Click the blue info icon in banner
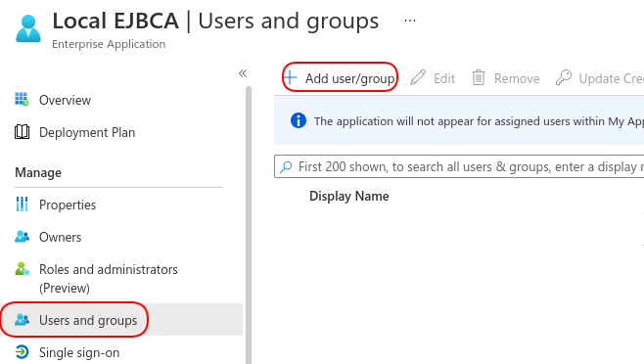Viewport: 644px width, 364px height. pos(299,120)
